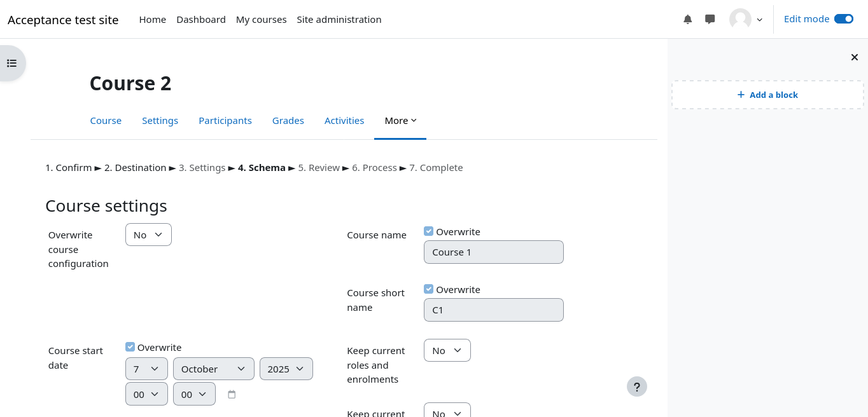Toggle the Edit mode switch
The height and width of the screenshot is (417, 868).
[x=843, y=19]
